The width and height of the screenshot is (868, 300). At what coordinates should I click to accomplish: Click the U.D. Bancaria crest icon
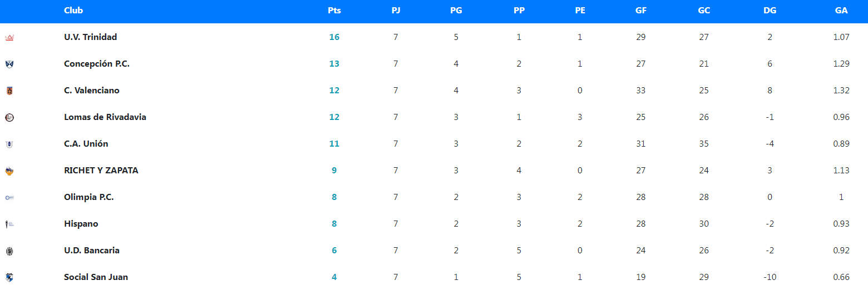point(9,251)
